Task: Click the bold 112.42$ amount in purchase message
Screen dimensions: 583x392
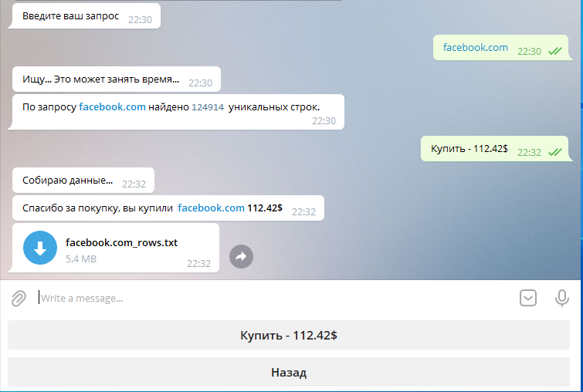Action: 265,208
